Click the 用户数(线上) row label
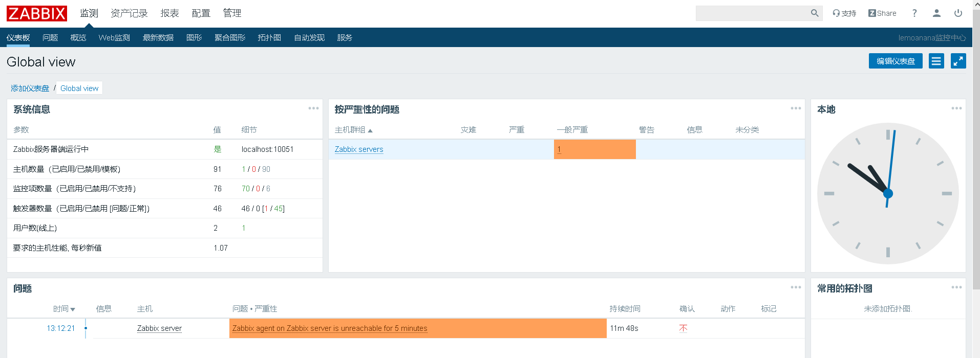Viewport: 980px width, 358px height. point(35,228)
